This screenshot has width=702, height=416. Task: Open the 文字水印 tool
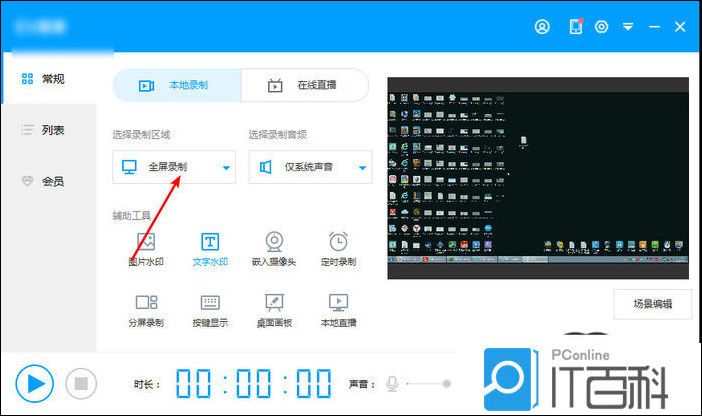(x=210, y=250)
